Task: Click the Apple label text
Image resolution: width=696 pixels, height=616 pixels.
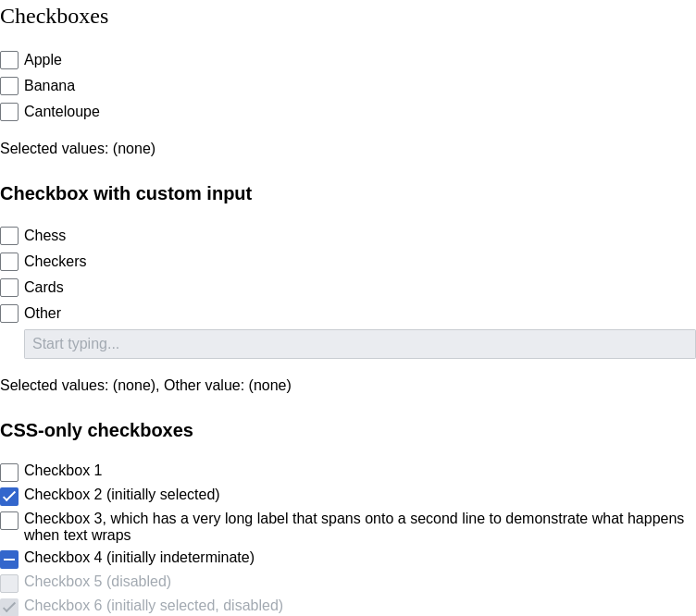Action: click(x=43, y=60)
